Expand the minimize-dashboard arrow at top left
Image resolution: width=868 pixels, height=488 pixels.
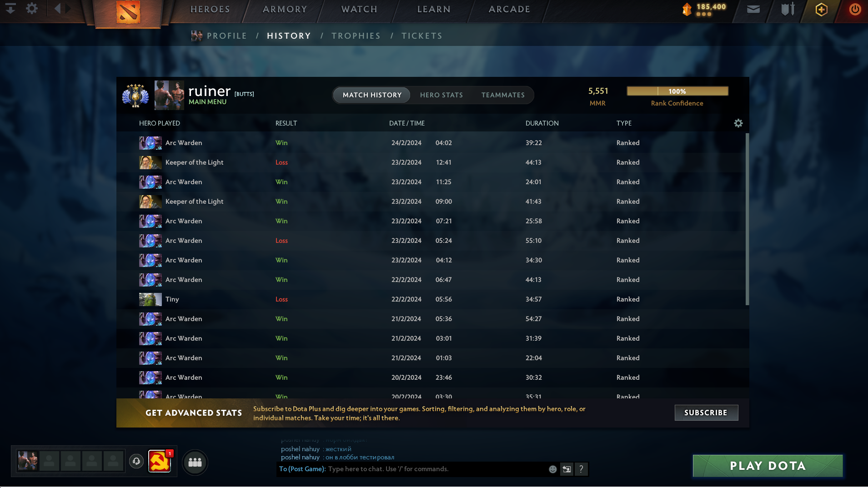coord(10,8)
